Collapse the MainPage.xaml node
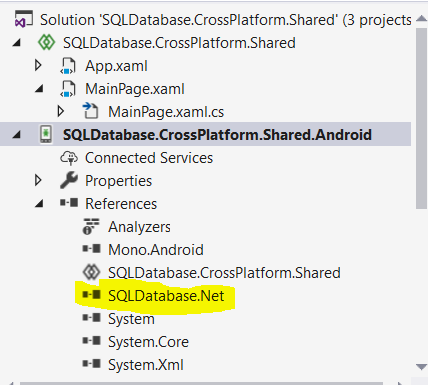The height and width of the screenshot is (385, 428). [39, 89]
